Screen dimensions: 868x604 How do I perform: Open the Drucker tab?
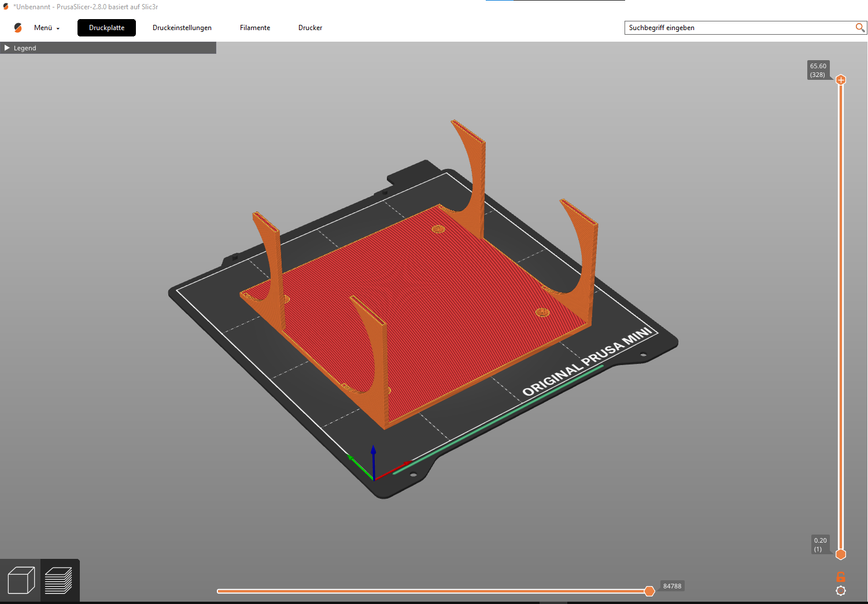coord(310,28)
